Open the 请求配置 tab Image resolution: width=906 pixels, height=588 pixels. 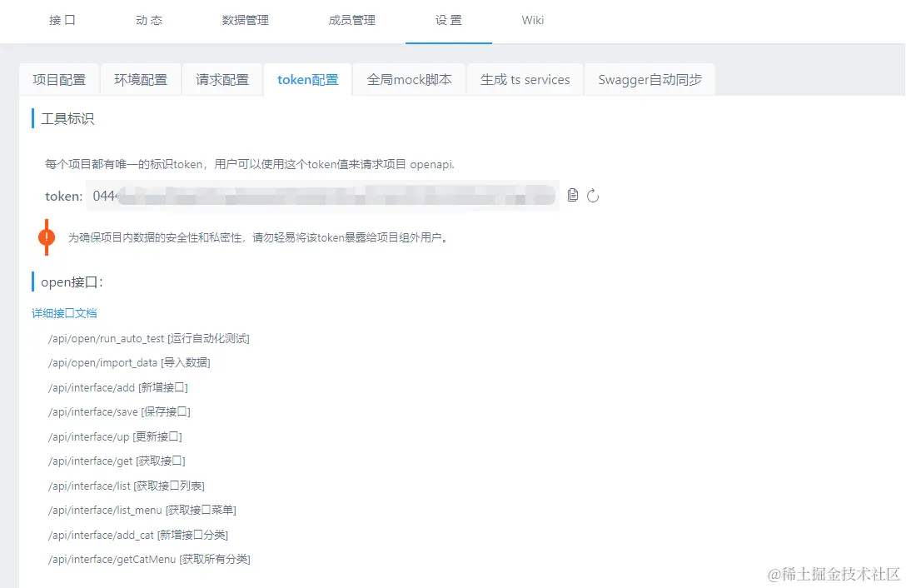[222, 78]
